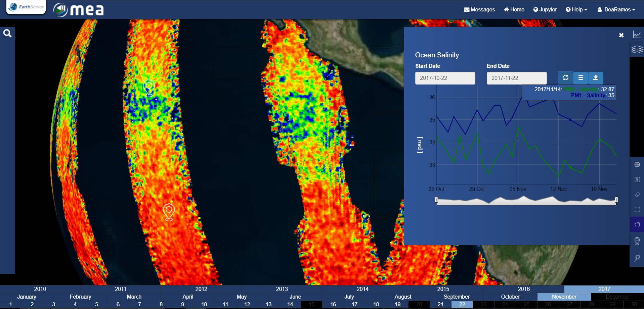Select the magnifier tool in right toolbar
This screenshot has height=309, width=644.
(637, 258)
